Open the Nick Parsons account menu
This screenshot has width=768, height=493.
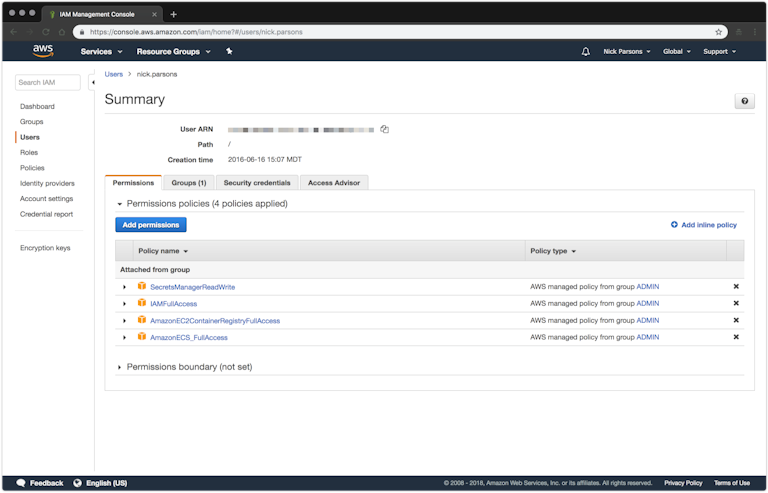626,51
